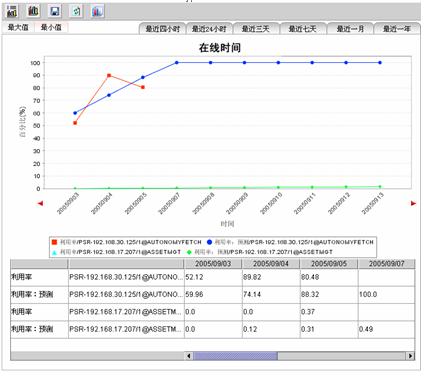Click the blue circle AUTONOMYFETCH forecast legend marker

click(210, 242)
